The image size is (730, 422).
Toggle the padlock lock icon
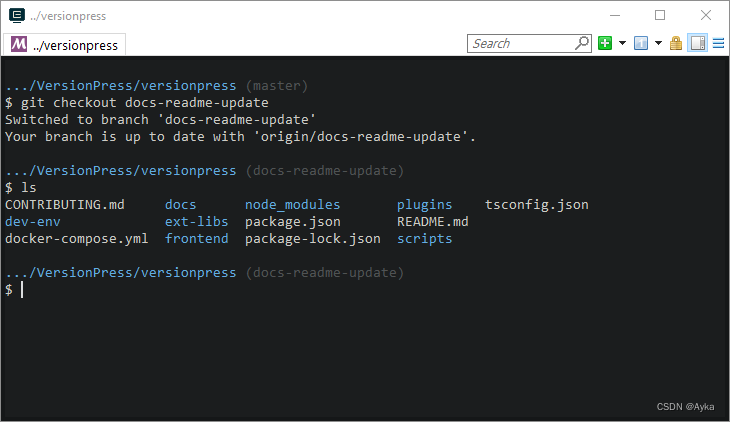tap(676, 43)
